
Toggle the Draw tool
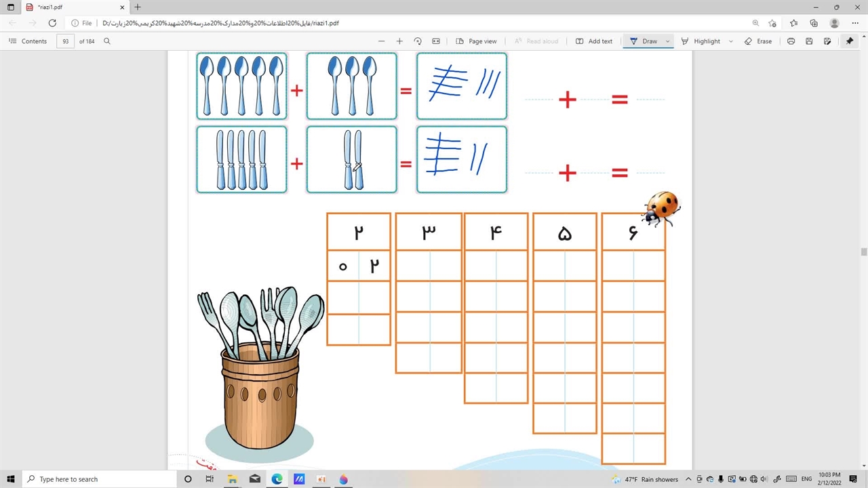coord(643,41)
